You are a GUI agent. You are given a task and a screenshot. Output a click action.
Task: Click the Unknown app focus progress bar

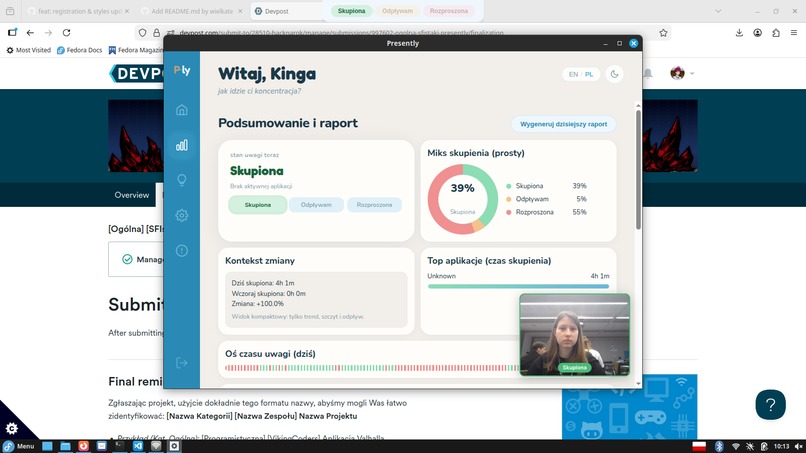point(518,286)
